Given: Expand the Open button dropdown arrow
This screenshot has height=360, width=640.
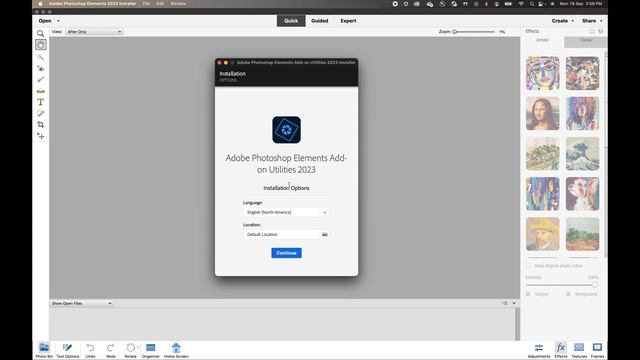Looking at the screenshot, I should (x=58, y=21).
